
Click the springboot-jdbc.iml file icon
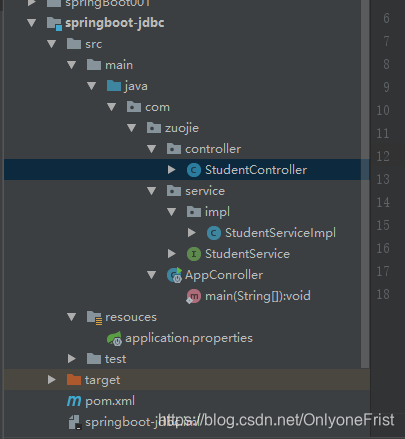(75, 422)
